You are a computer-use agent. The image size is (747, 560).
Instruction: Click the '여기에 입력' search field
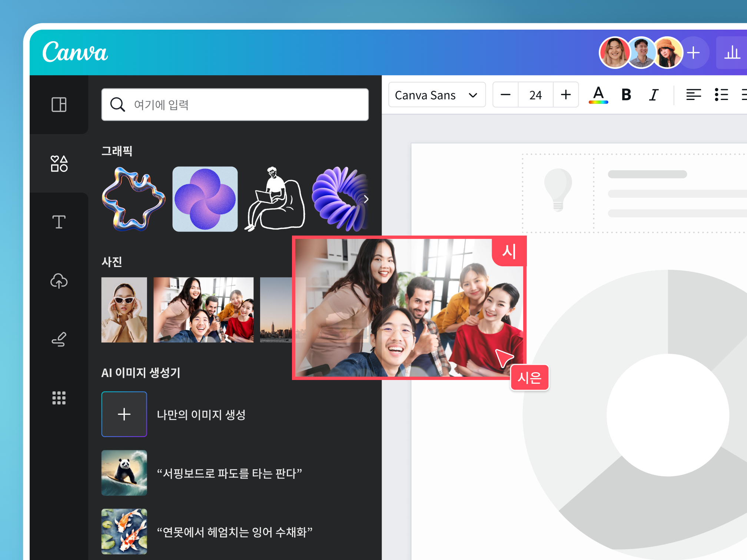point(235,104)
